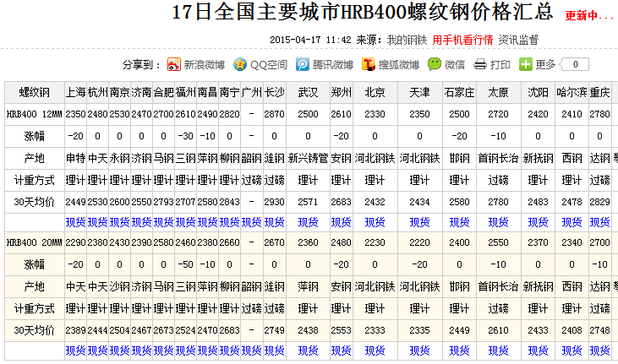Click the Sohu Weibo share icon
618x364 pixels.
368,64
